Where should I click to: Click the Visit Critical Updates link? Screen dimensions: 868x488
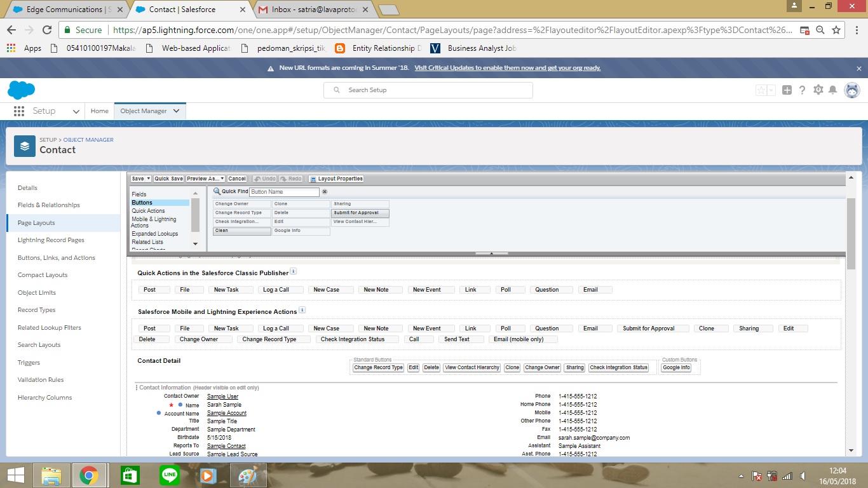[x=507, y=68]
